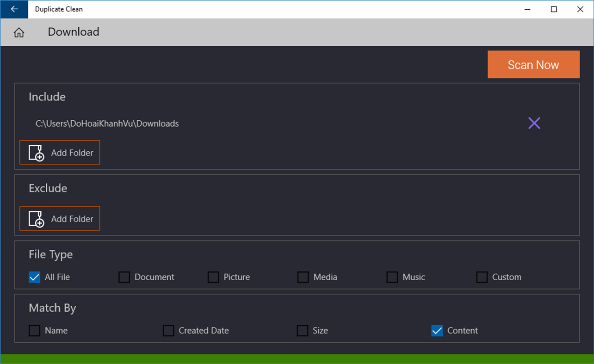The height and width of the screenshot is (364, 594).
Task: Check Name under Match By
Action: [x=34, y=330]
